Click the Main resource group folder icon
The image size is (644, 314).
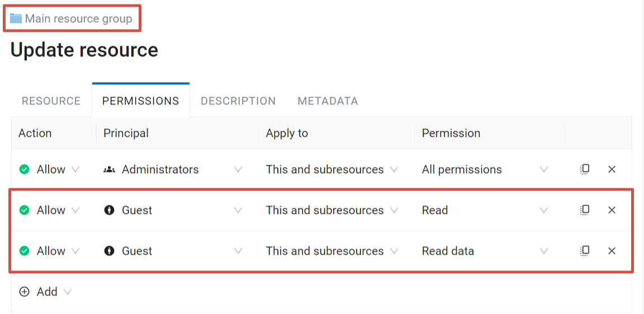pyautogui.click(x=16, y=18)
